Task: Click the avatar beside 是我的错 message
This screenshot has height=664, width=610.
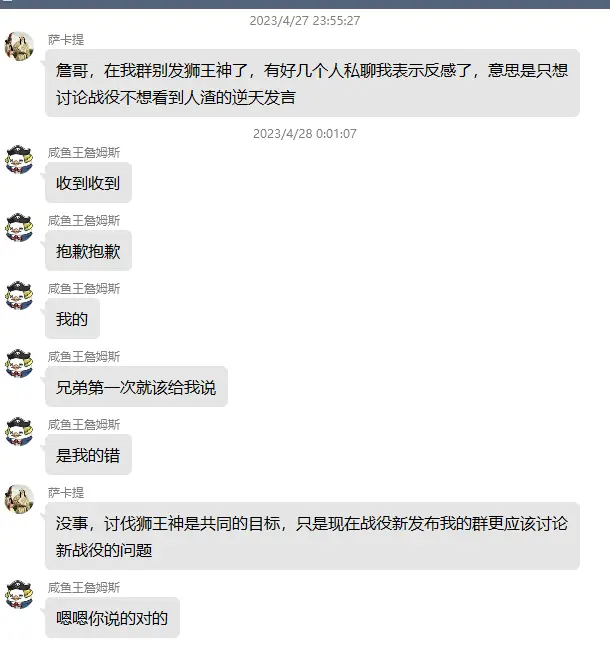Action: tap(19, 431)
